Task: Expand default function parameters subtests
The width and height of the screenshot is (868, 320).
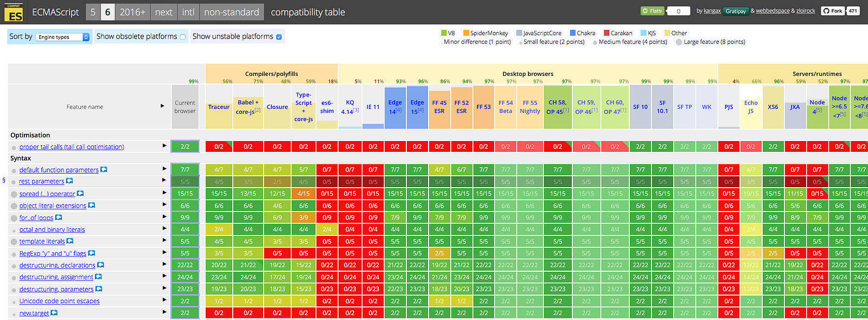Action: tap(164, 169)
